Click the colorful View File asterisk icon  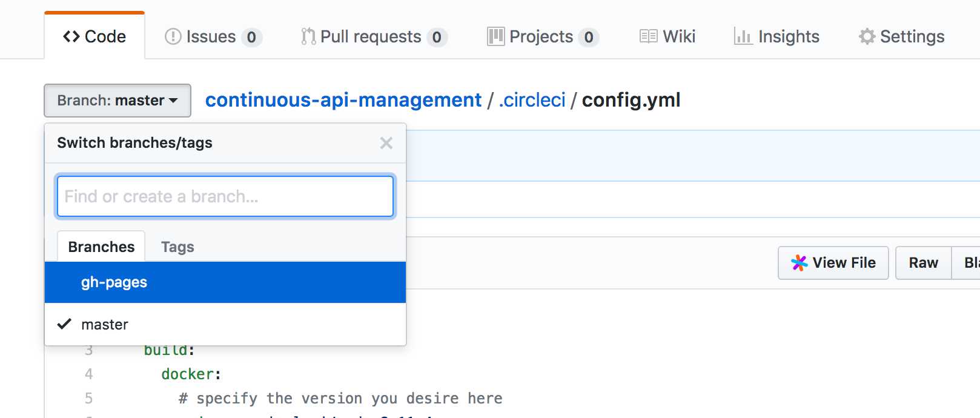pos(800,263)
